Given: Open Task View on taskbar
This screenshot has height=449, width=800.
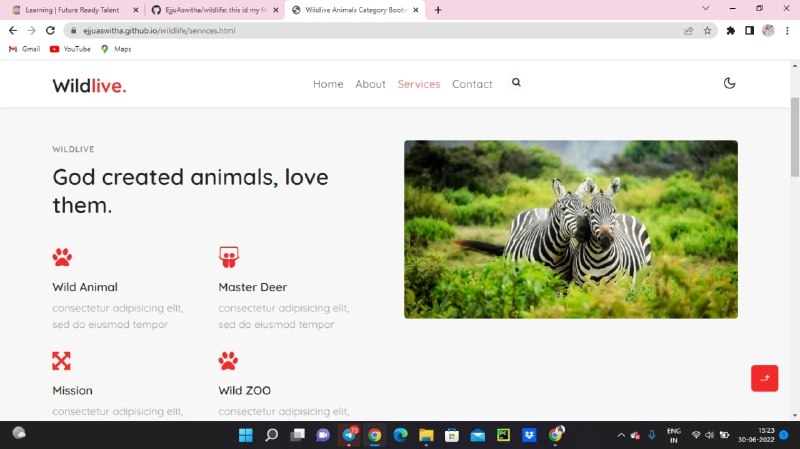Looking at the screenshot, I should [x=297, y=435].
